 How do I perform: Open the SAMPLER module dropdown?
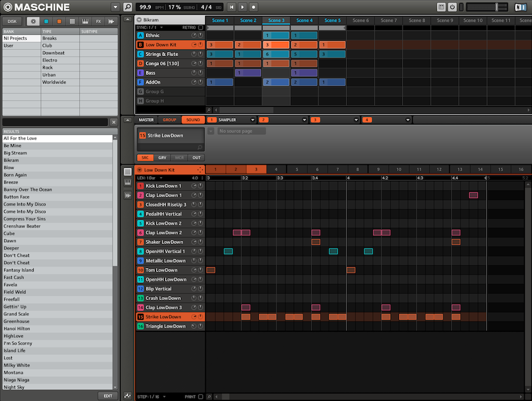coord(252,120)
